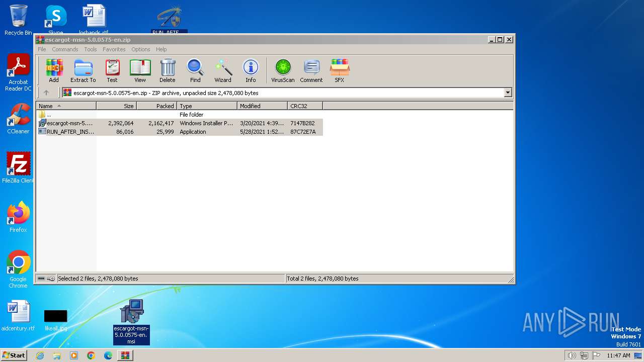The height and width of the screenshot is (362, 644).
Task: Open Google Chrome desktop shortcut
Action: click(18, 269)
